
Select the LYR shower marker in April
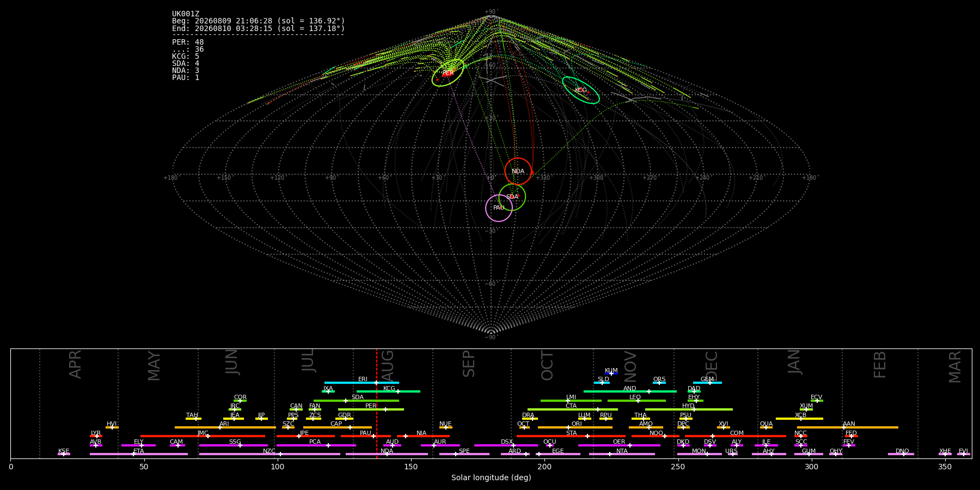[x=96, y=436]
